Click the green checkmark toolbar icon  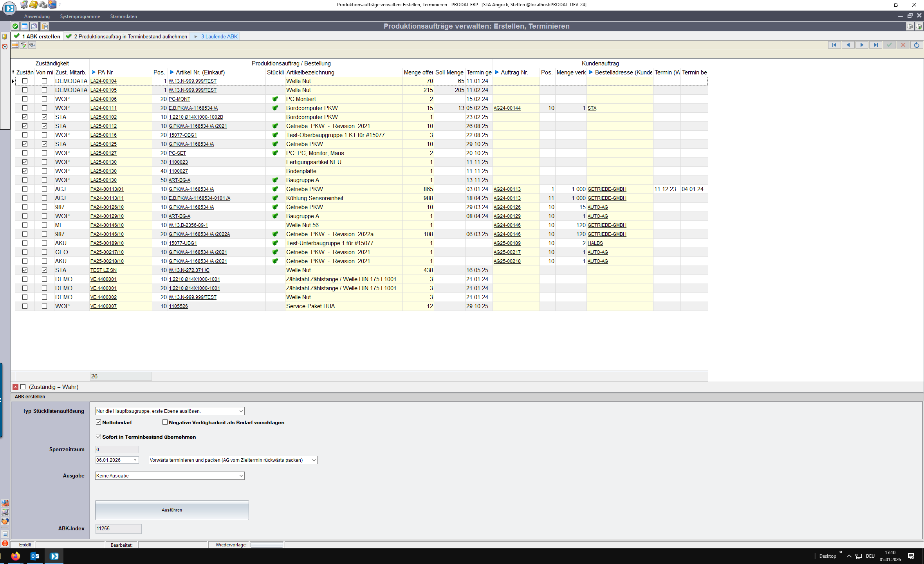(x=15, y=26)
